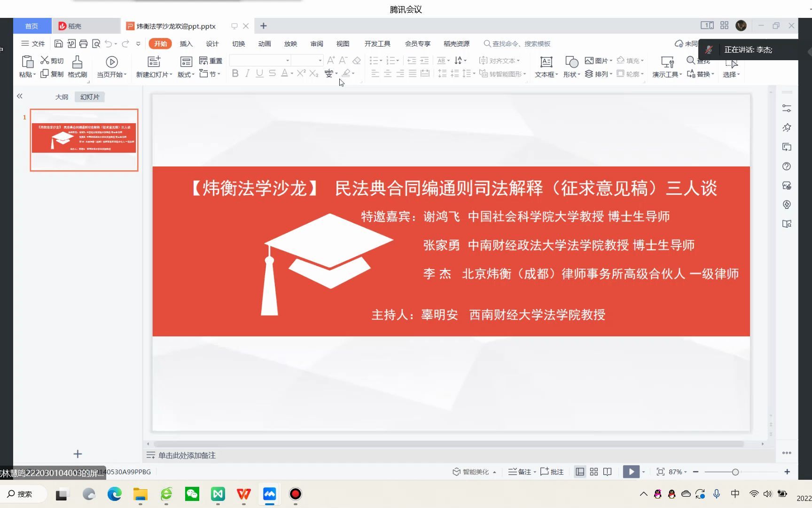The width and height of the screenshot is (812, 508).
Task: Click the Copy icon
Action: point(45,74)
